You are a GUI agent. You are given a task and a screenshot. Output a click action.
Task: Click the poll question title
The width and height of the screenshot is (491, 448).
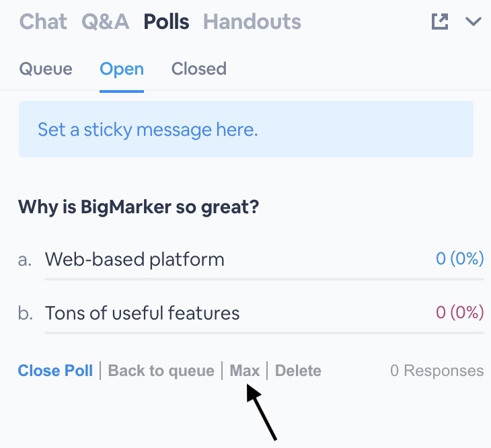pos(139,207)
